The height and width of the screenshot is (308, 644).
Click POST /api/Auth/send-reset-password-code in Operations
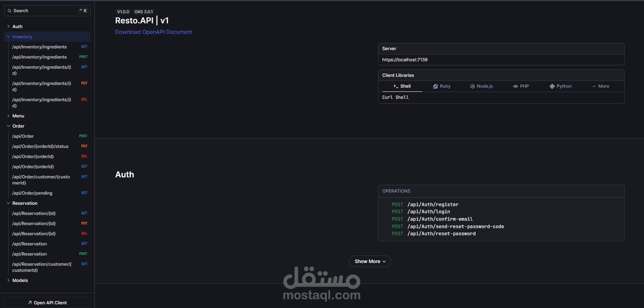pos(448,226)
